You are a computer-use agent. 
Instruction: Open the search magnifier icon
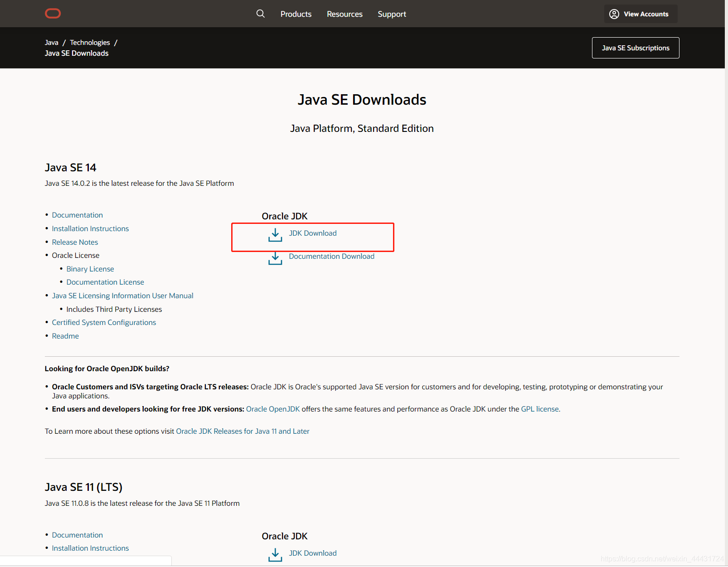(x=261, y=14)
